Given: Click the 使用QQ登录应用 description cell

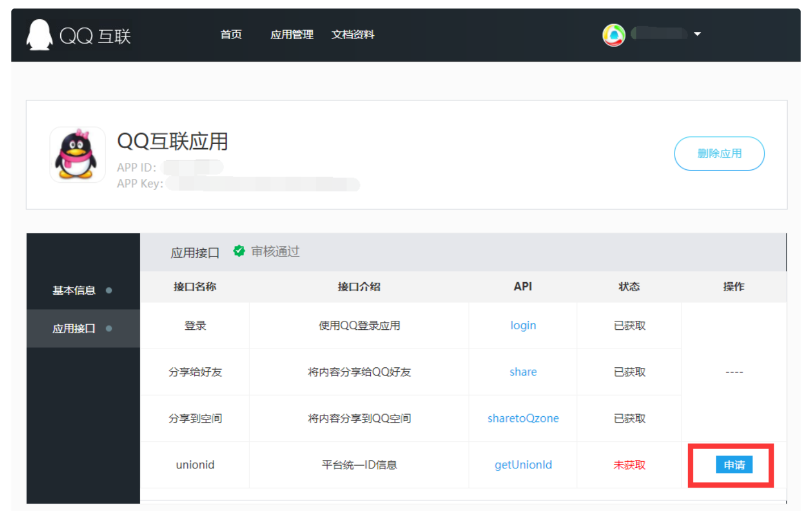Looking at the screenshot, I should tap(359, 326).
